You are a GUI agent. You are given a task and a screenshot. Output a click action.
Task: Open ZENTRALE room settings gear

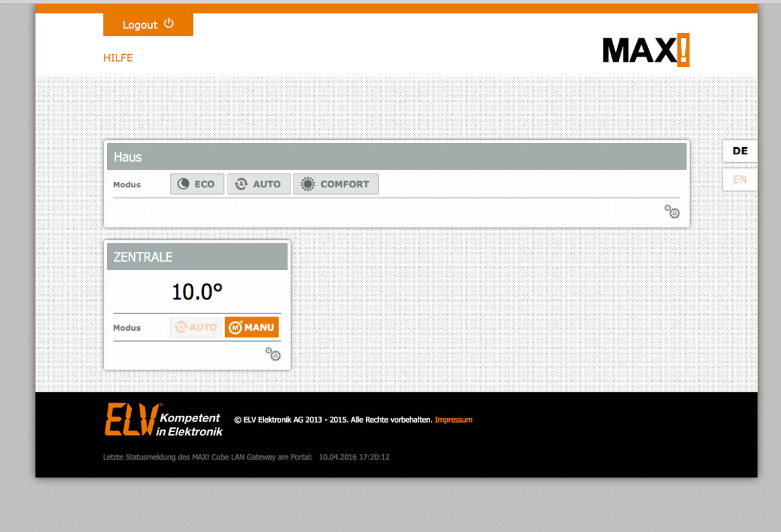(x=273, y=354)
